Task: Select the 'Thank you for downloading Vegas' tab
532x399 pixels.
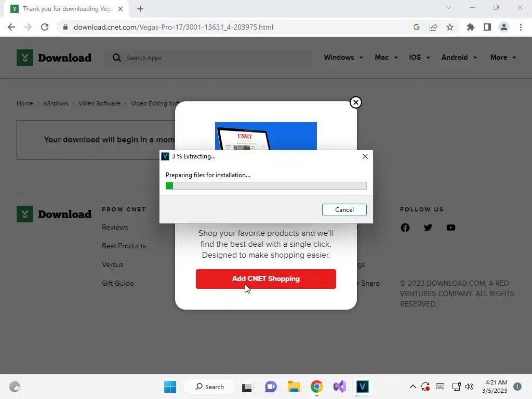Action: [66, 9]
